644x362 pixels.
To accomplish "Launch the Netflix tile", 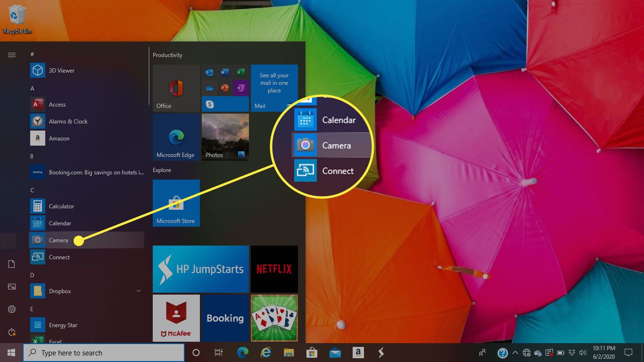I will [274, 269].
